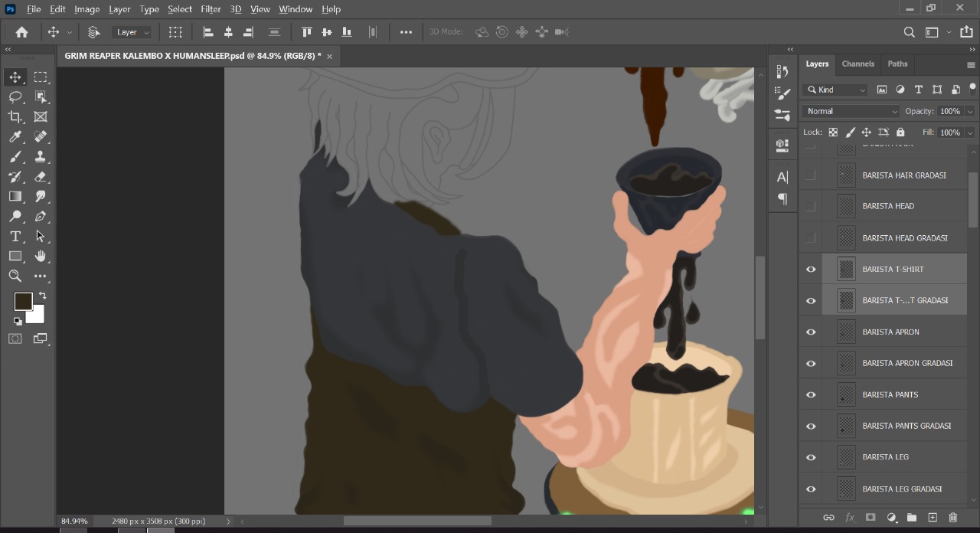The height and width of the screenshot is (533, 980).
Task: Open the Layers panel hamburger menu
Action: click(x=972, y=65)
